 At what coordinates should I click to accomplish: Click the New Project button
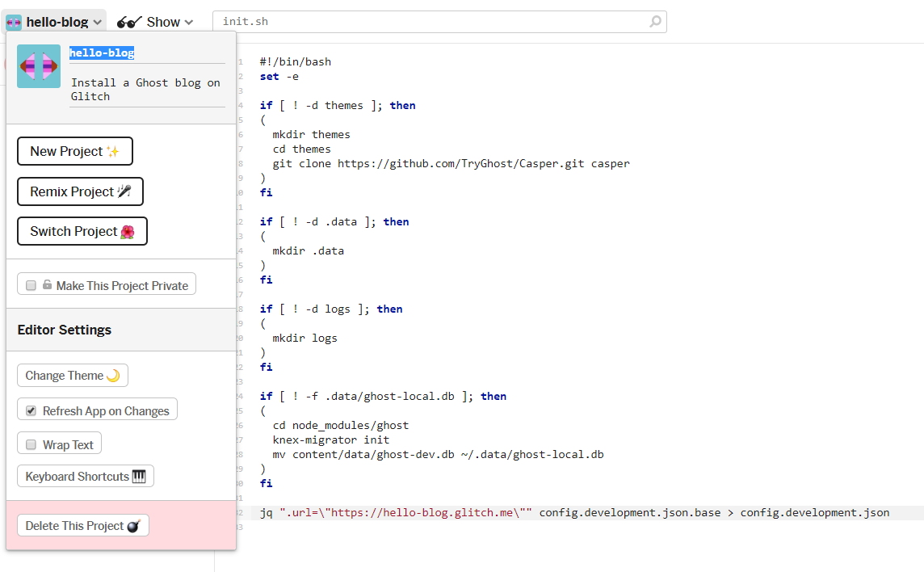click(x=75, y=152)
